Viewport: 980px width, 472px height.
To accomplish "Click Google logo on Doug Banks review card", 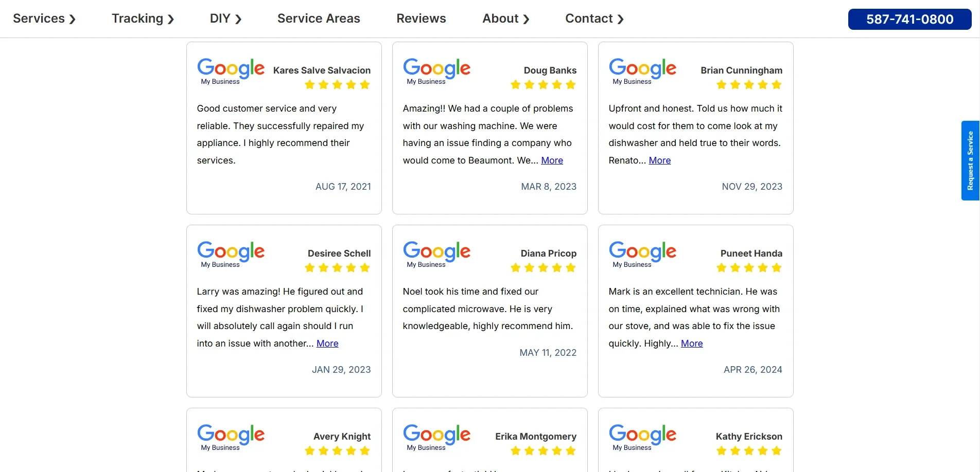I will [436, 71].
